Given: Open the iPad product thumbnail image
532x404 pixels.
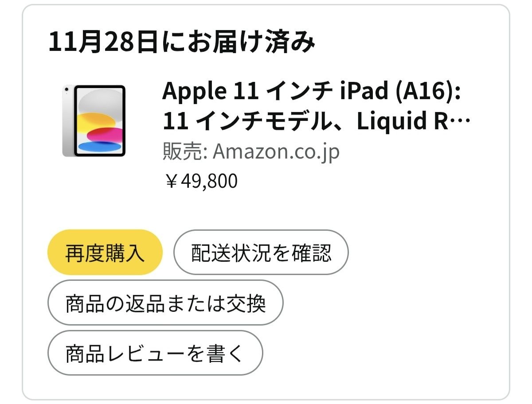Looking at the screenshot, I should [94, 120].
